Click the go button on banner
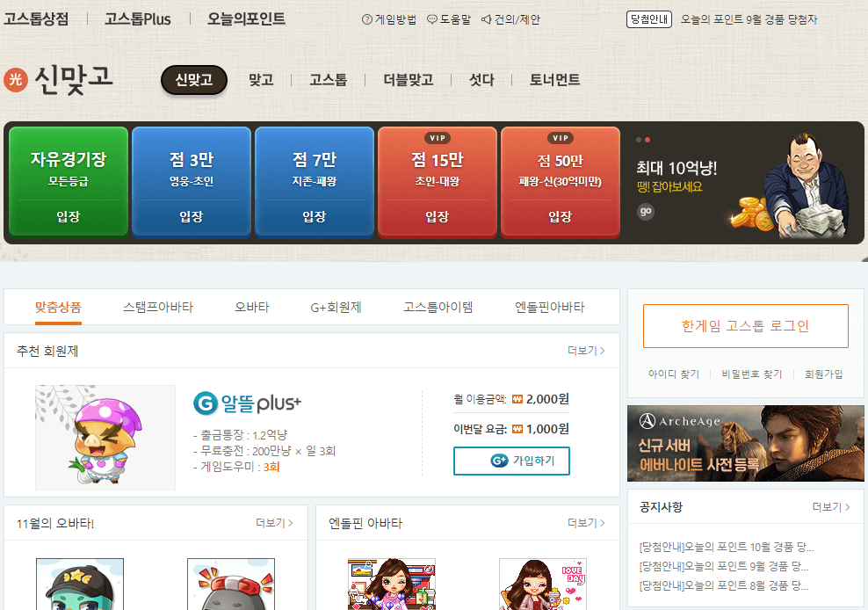The width and height of the screenshot is (868, 610). point(646,211)
